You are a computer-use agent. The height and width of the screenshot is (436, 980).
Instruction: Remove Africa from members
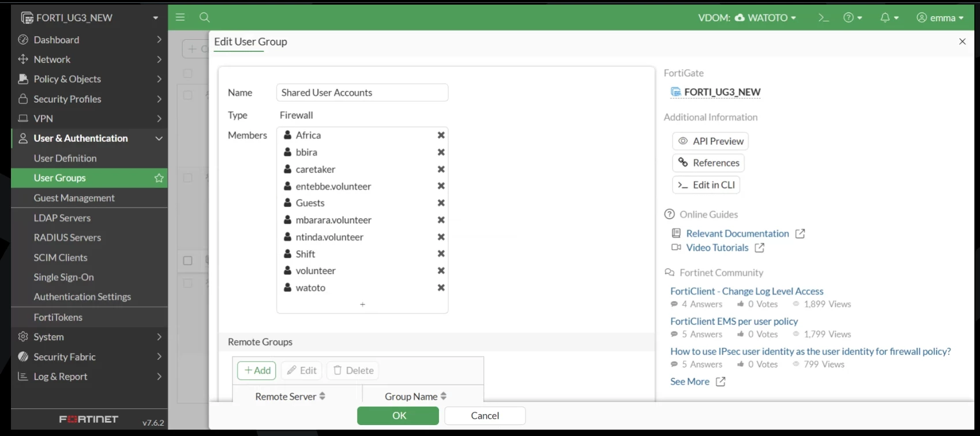click(441, 135)
